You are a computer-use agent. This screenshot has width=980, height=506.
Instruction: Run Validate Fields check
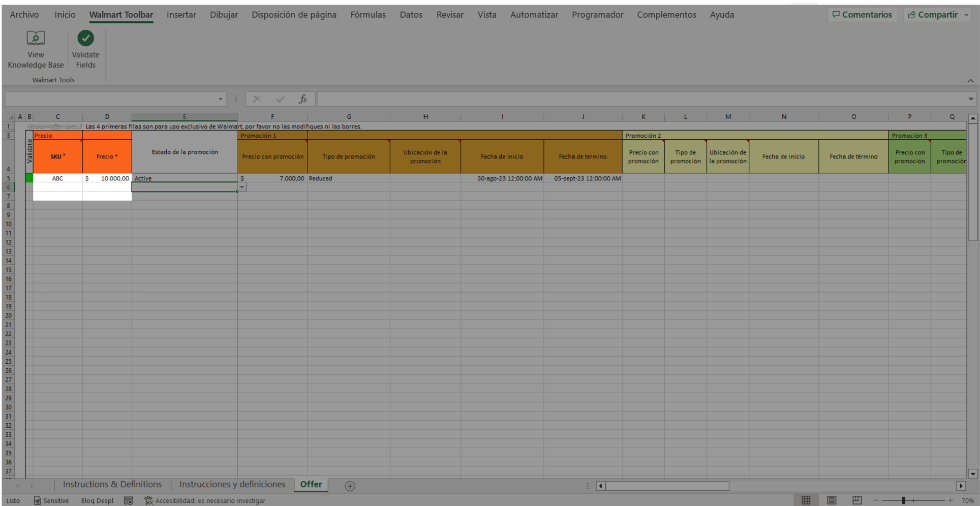pos(85,50)
